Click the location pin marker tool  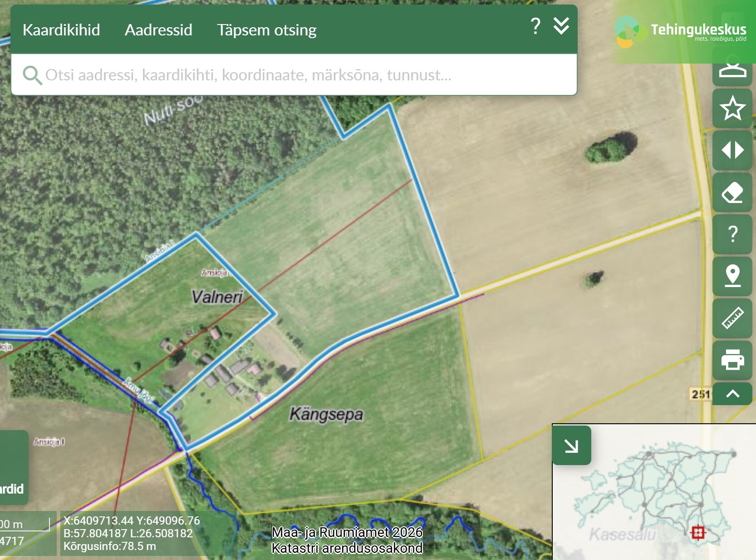click(732, 276)
